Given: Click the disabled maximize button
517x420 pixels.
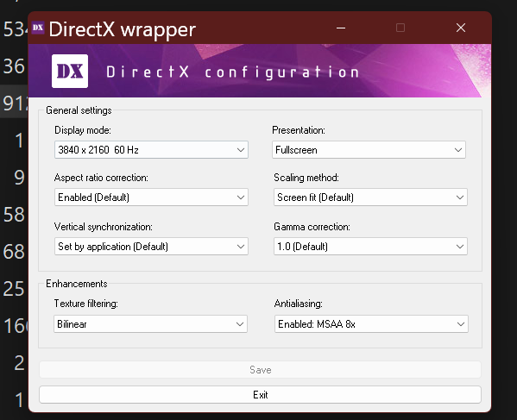Looking at the screenshot, I should click(400, 28).
